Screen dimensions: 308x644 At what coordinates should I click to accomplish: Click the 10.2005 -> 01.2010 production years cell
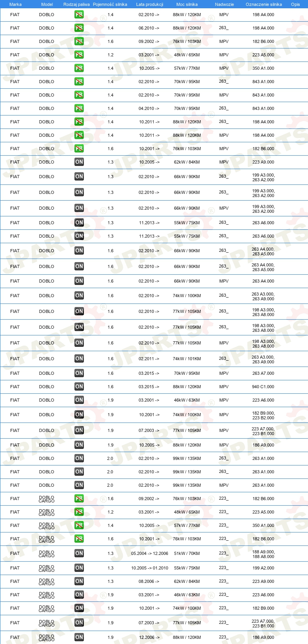click(150, 568)
